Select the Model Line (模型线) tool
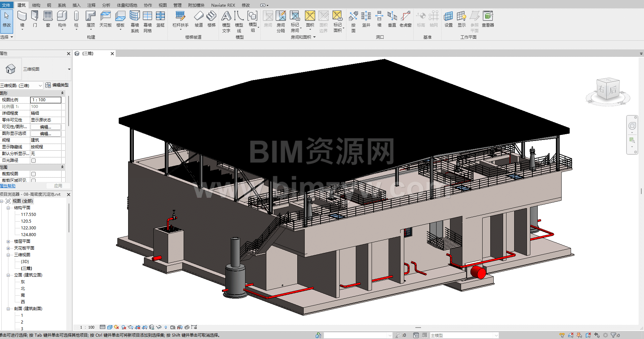The width and height of the screenshot is (644, 339). [239, 21]
